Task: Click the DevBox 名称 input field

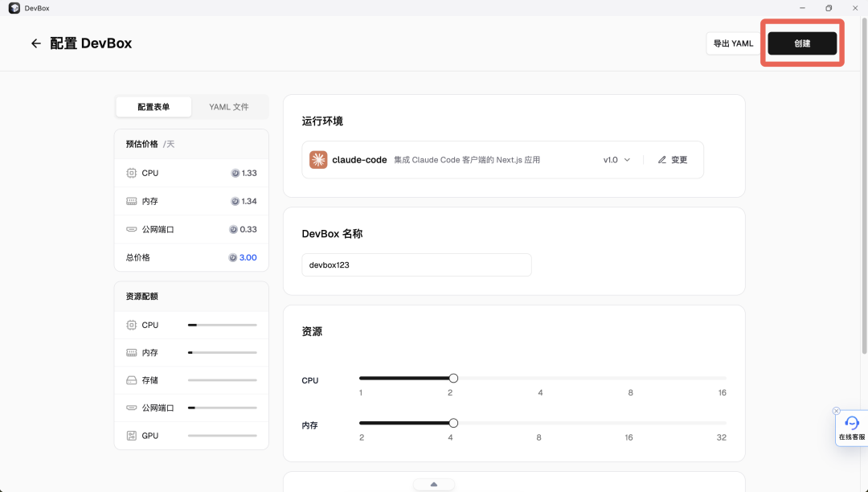Action: (x=416, y=264)
